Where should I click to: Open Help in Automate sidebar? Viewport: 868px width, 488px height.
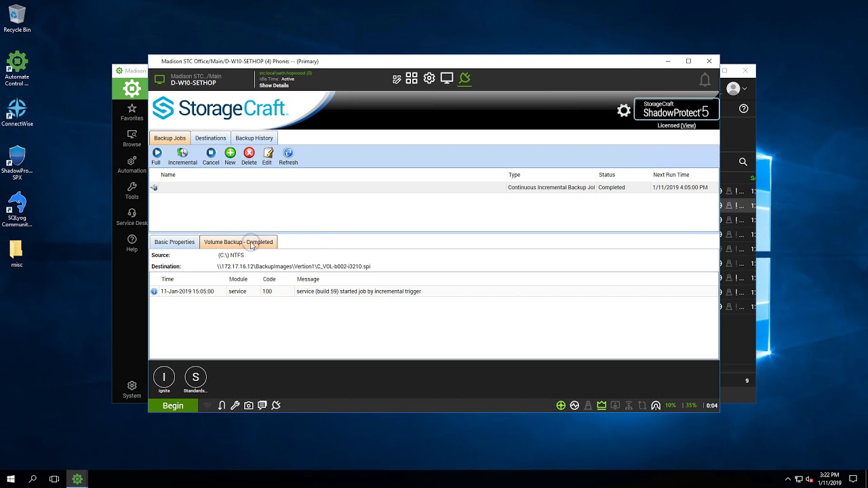click(132, 243)
